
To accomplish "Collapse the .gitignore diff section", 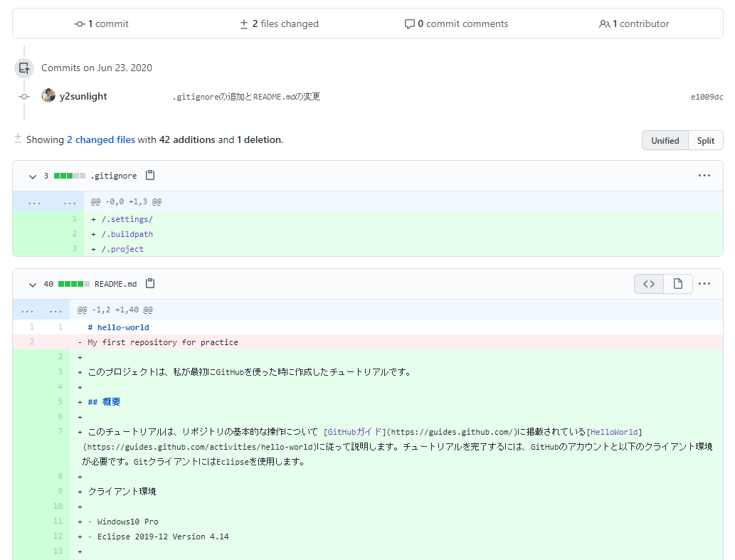I will (32, 175).
